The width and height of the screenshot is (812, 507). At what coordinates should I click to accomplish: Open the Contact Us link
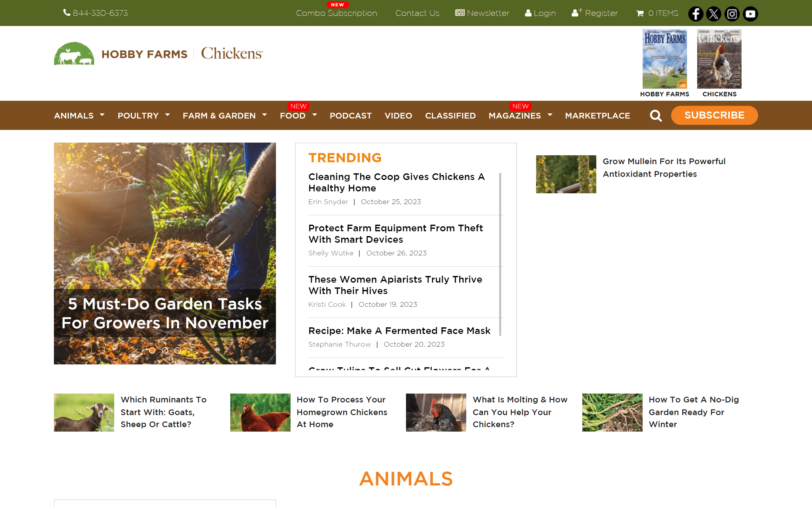click(417, 13)
